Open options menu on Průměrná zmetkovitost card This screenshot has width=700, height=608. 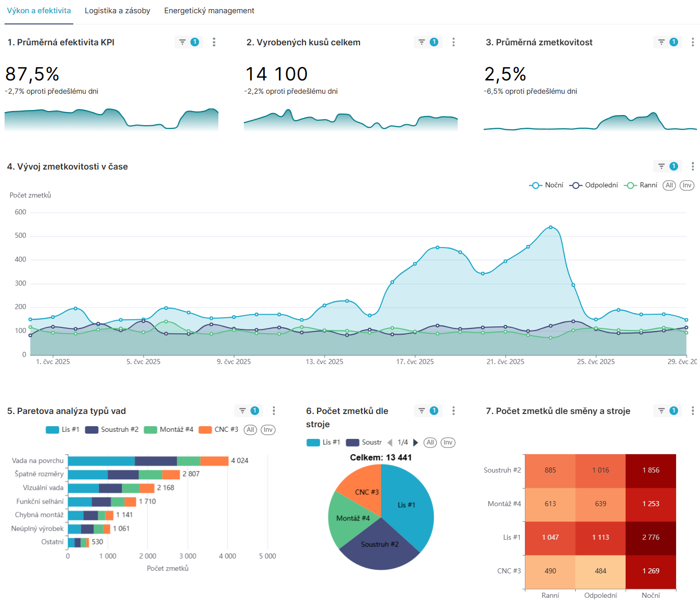[693, 42]
